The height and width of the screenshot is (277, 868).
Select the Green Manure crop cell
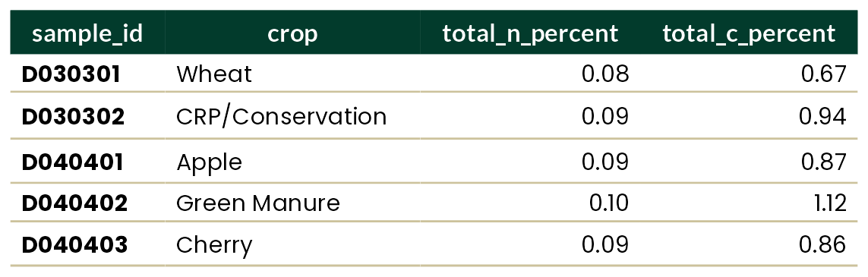click(x=258, y=203)
